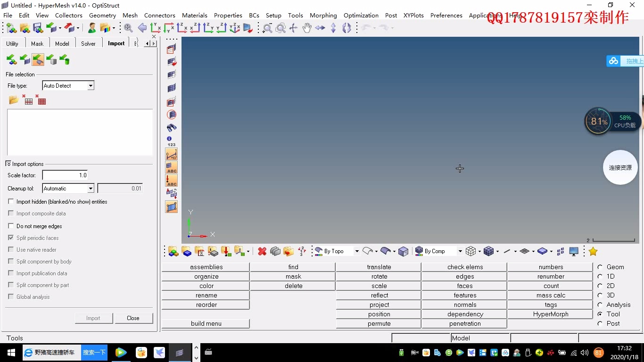Switch to the Model tab
The height and width of the screenshot is (362, 644).
pyautogui.click(x=62, y=43)
